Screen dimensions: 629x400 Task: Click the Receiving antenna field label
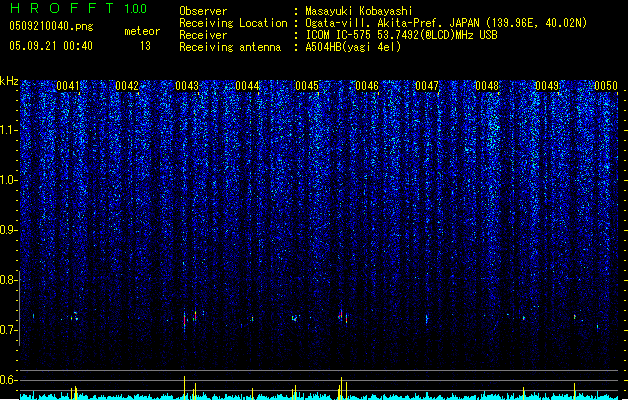point(230,47)
